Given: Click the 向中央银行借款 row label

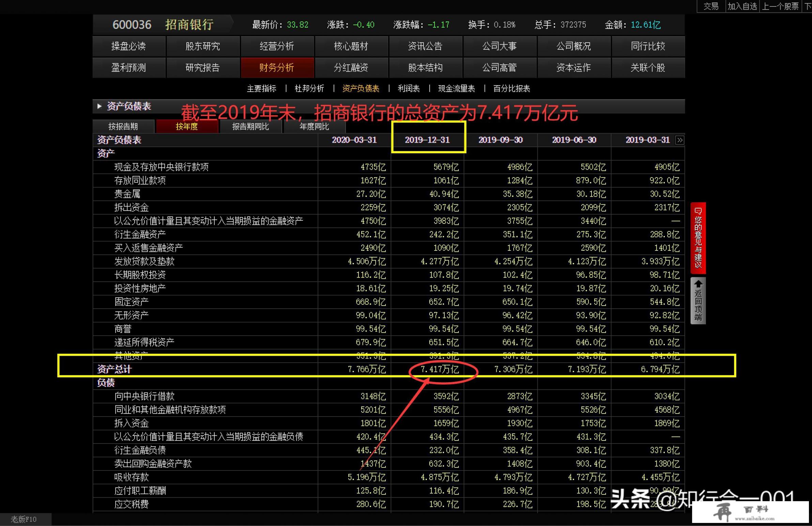Looking at the screenshot, I should coord(144,396).
